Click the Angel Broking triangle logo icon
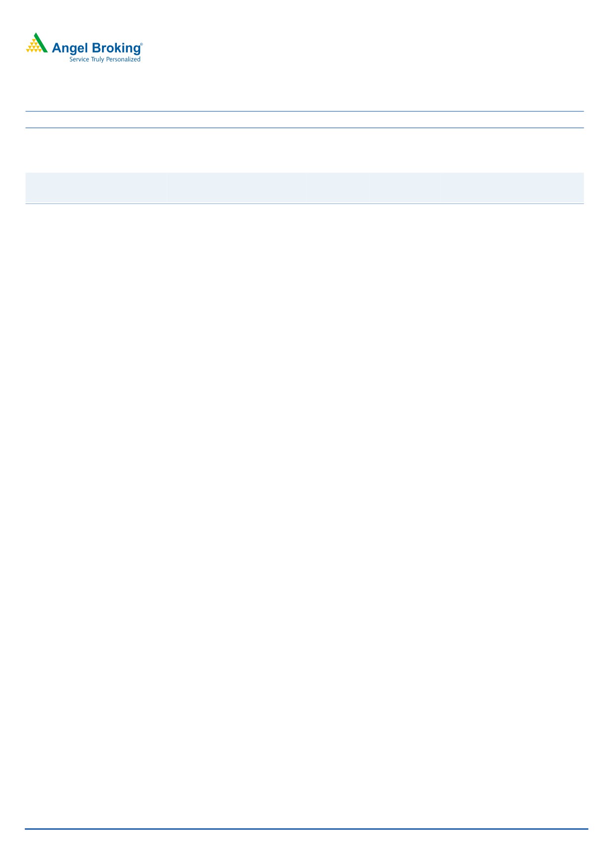 [37, 43]
